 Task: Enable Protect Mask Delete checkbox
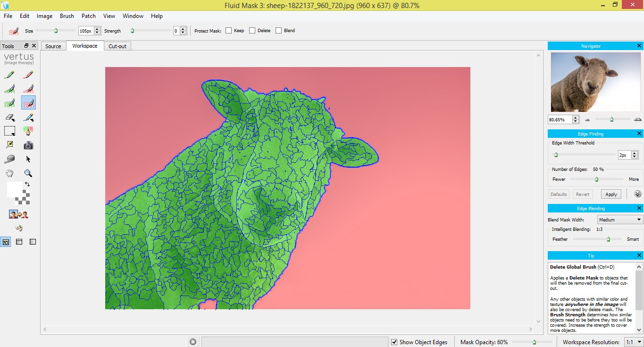pyautogui.click(x=252, y=31)
